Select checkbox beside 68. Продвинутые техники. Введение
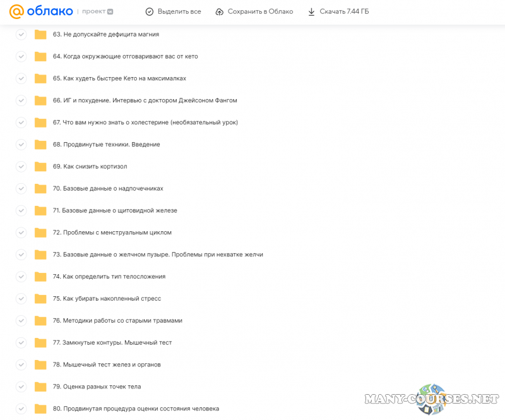This screenshot has width=505, height=420. (x=21, y=145)
